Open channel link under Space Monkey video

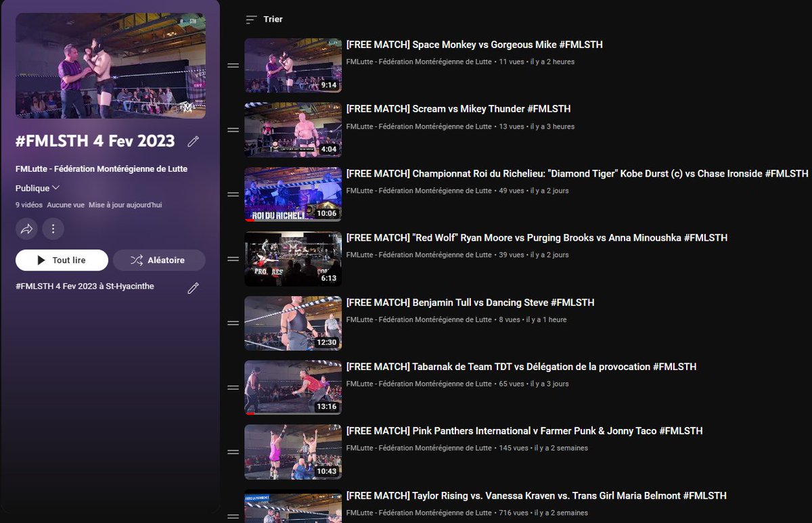pos(419,62)
